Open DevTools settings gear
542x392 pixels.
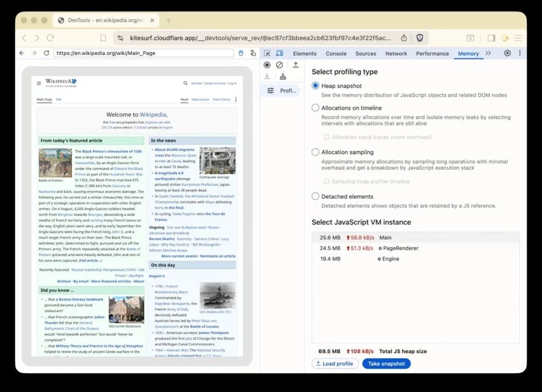pyautogui.click(x=507, y=53)
